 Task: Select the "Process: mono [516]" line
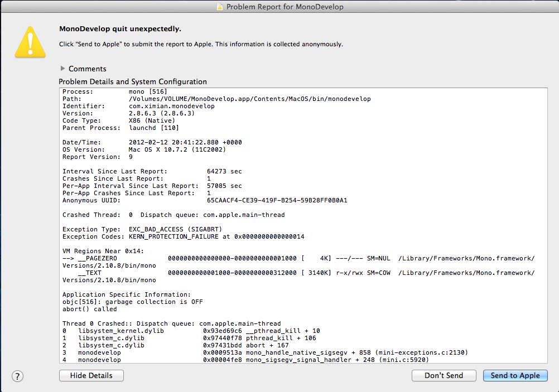(x=115, y=91)
